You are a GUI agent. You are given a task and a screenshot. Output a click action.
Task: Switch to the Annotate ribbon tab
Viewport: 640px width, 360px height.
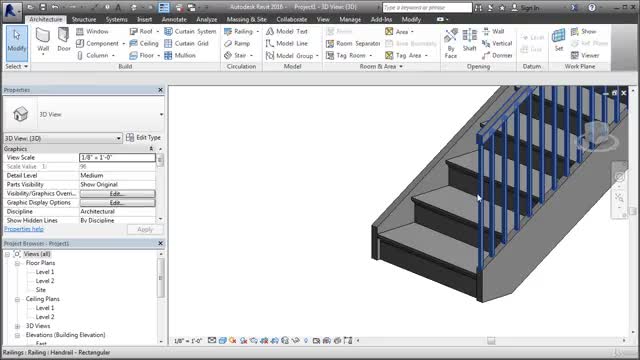click(x=174, y=19)
